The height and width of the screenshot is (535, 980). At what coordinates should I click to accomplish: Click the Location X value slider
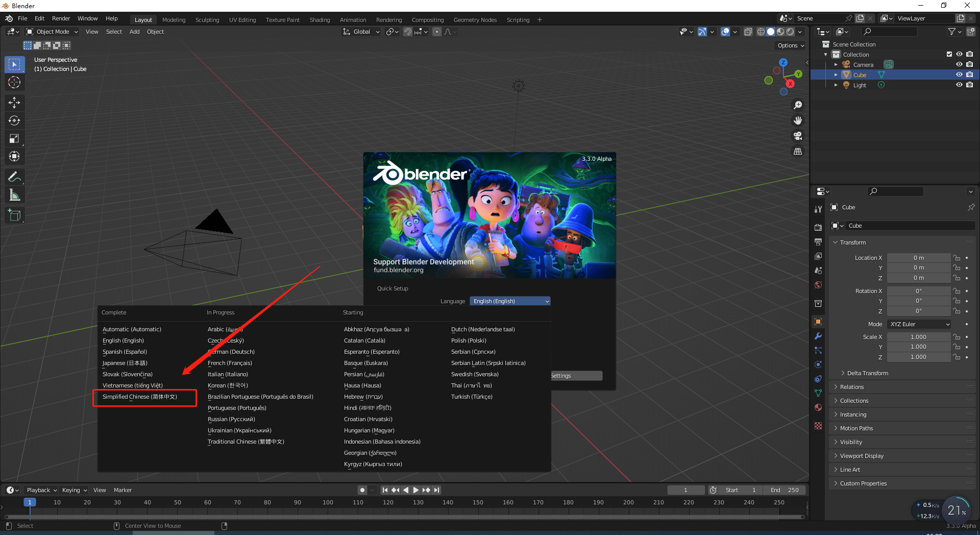(x=919, y=258)
